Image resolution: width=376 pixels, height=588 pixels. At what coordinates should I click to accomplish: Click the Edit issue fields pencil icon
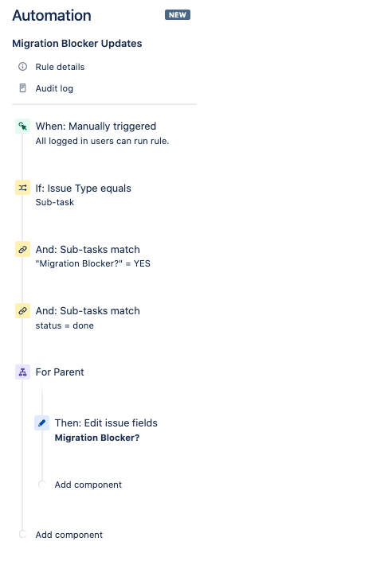(41, 423)
